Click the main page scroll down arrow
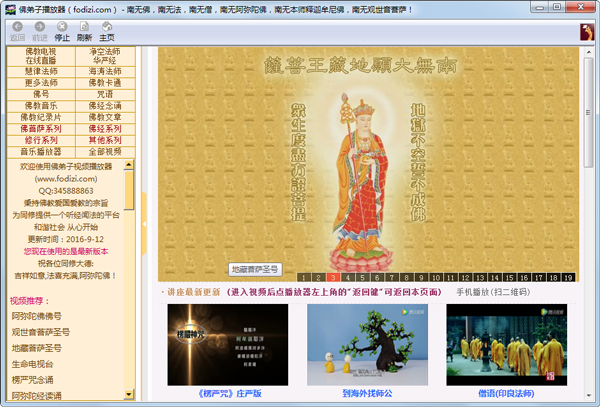 (x=588, y=396)
